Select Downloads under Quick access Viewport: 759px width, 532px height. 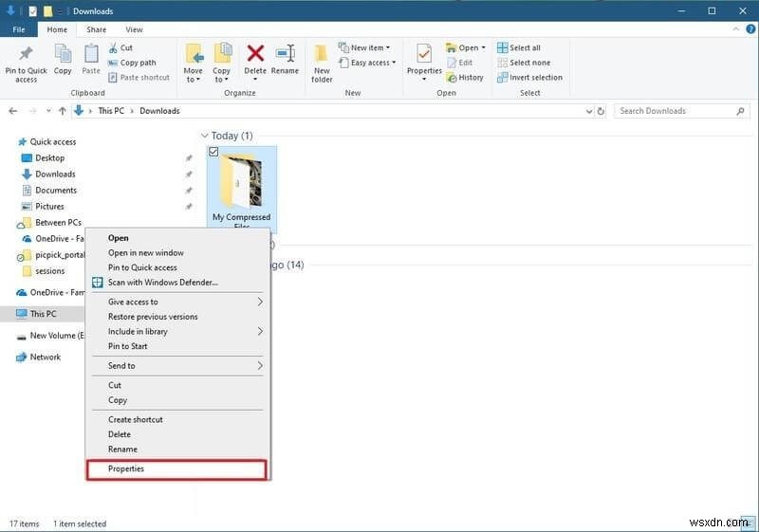pos(55,174)
